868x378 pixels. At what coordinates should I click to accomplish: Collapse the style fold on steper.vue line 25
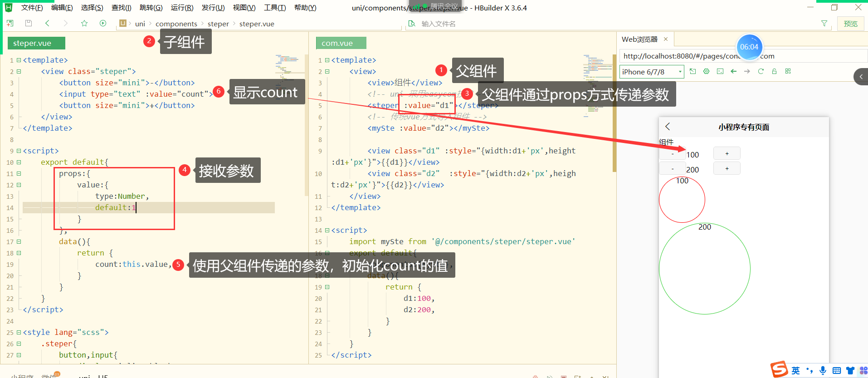click(x=19, y=332)
